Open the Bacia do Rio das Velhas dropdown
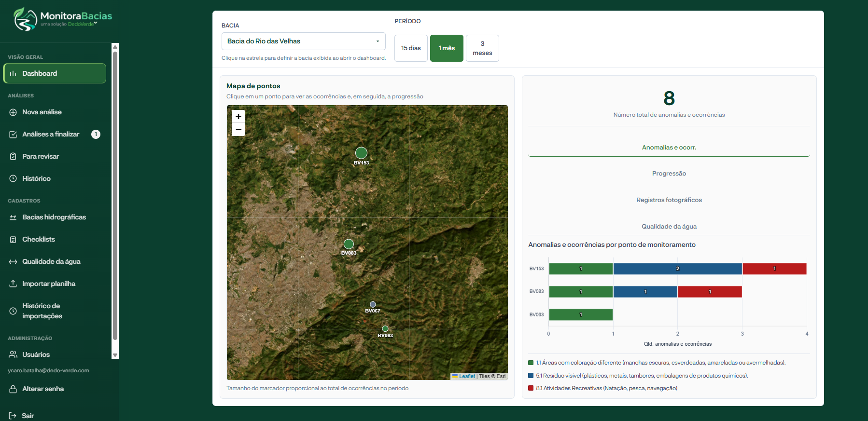 click(303, 41)
